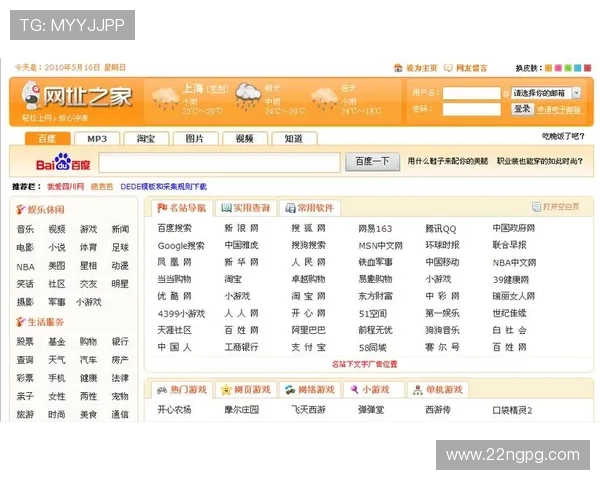This screenshot has height=480, width=600.
Task: Click the icon on 网络游戏 tab
Action: (290, 390)
